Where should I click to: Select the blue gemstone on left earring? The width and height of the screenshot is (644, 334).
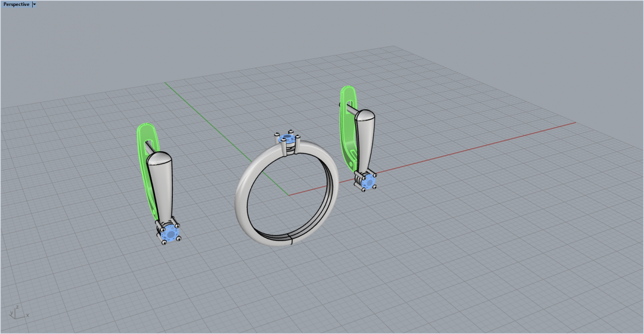(170, 233)
